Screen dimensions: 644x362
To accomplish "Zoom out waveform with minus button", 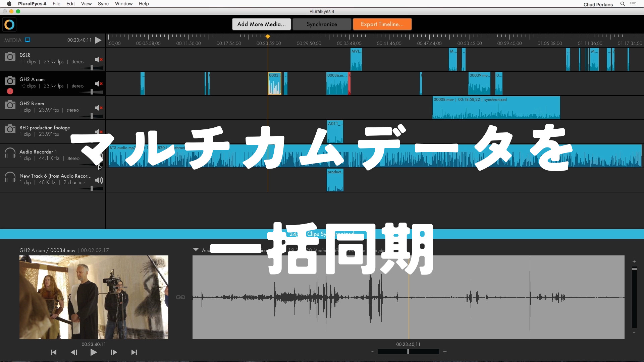I will pyautogui.click(x=372, y=352).
